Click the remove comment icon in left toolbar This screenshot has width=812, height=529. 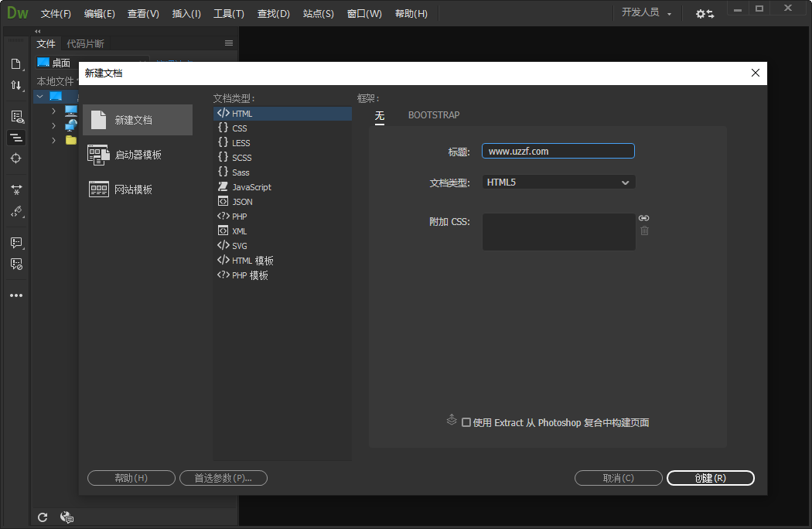pyautogui.click(x=16, y=264)
